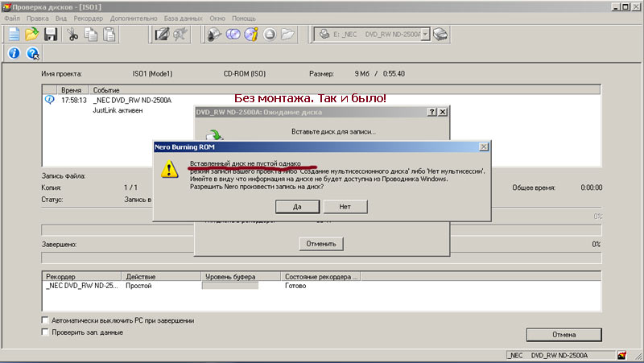Click the blue Info icon
Viewport: 644px width, 363px height.
pyautogui.click(x=14, y=54)
